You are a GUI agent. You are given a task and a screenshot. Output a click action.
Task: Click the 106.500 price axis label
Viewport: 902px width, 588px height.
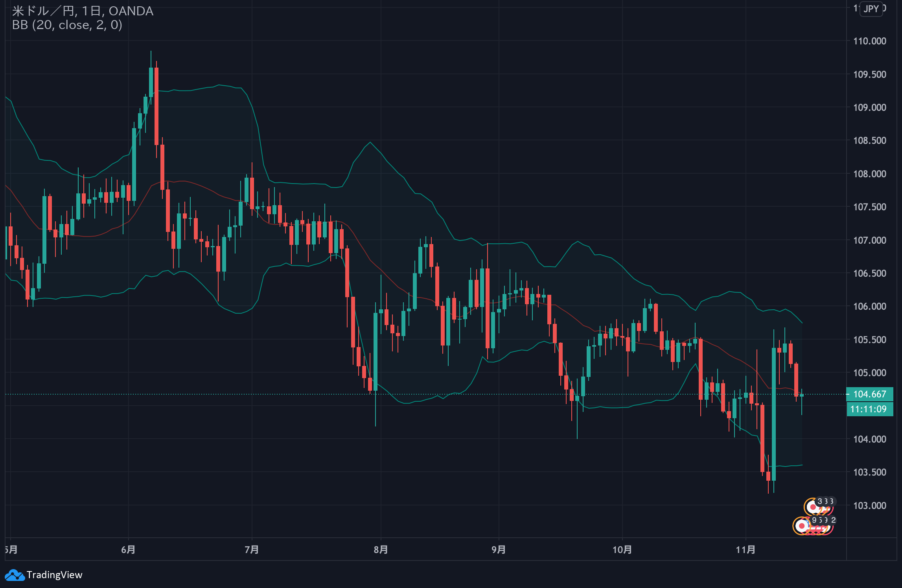tap(869, 274)
